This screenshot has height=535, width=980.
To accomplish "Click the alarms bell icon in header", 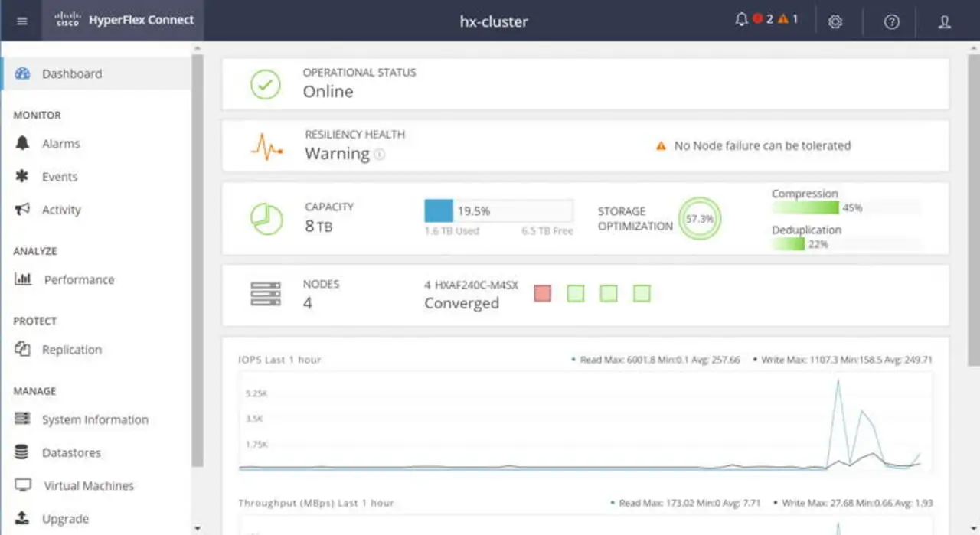I will (740, 20).
